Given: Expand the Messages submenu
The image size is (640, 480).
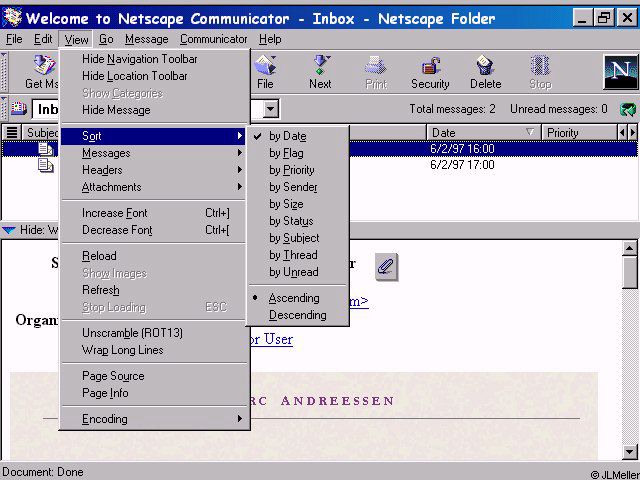Looking at the screenshot, I should coord(153,153).
